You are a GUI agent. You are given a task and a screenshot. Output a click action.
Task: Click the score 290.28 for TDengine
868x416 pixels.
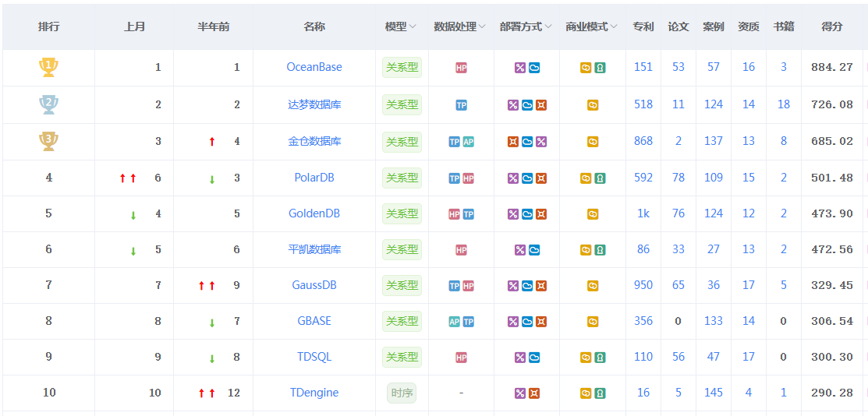pos(832,393)
